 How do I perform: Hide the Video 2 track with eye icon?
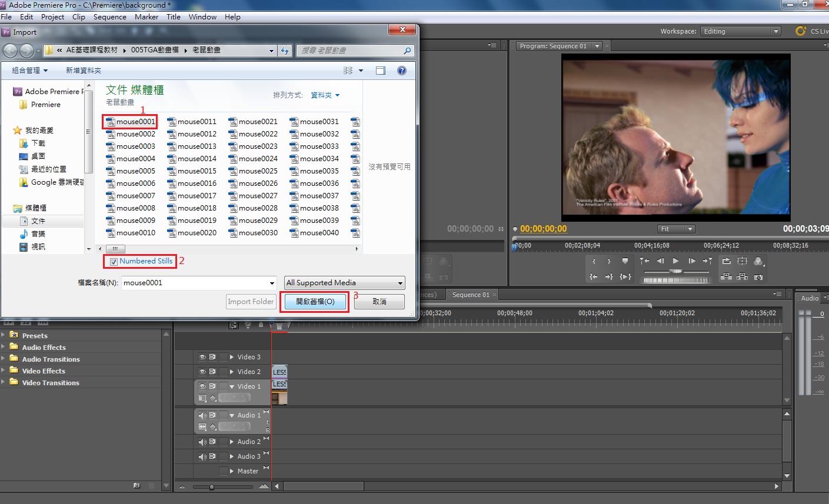pos(202,372)
